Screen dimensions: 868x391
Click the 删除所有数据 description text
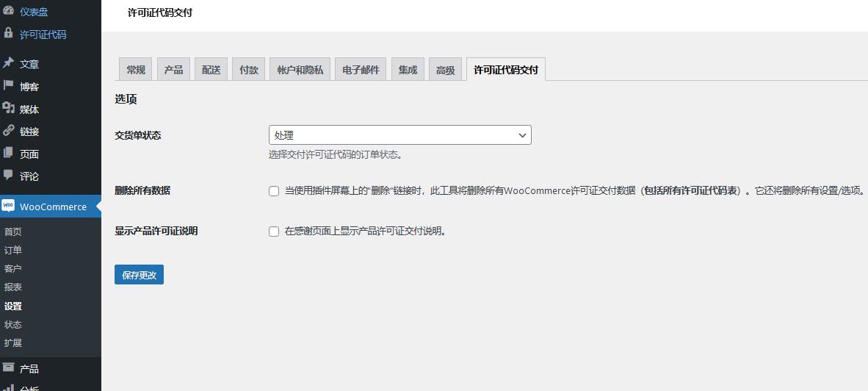pyautogui.click(x=574, y=190)
